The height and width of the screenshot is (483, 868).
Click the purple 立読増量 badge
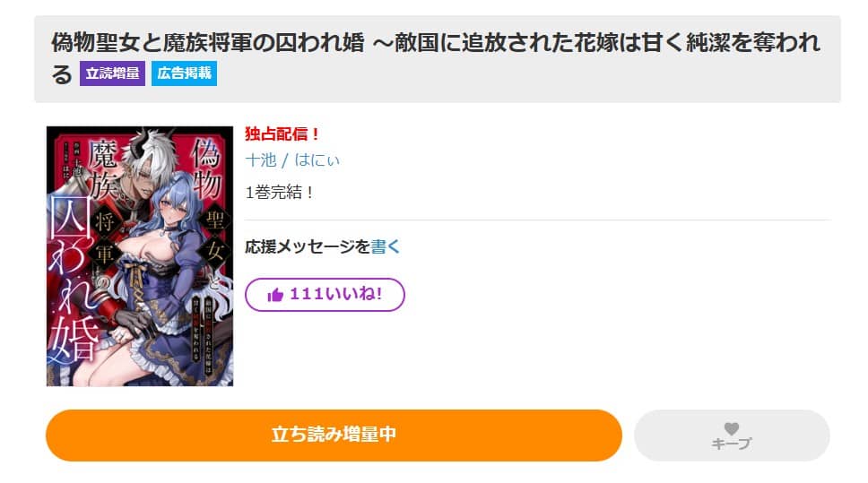click(112, 73)
